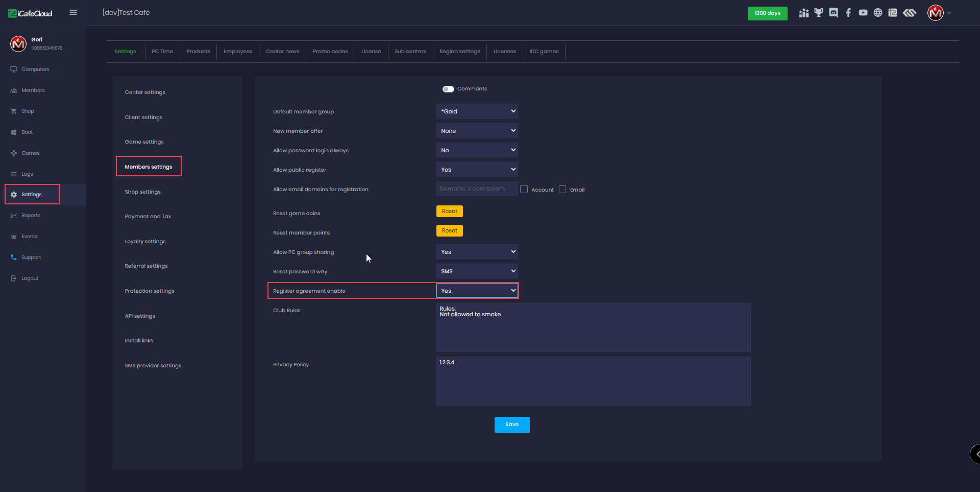Click the green 1300 days badge
The image size is (980, 492).
point(767,13)
